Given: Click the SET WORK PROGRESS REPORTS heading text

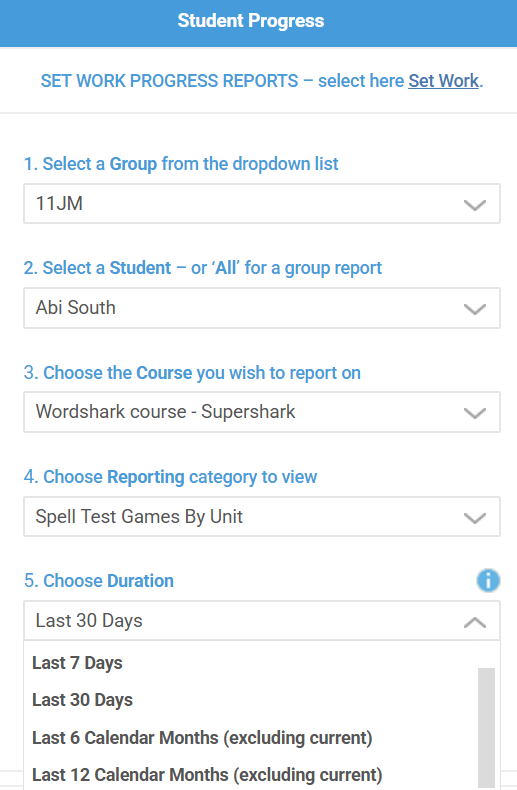Looking at the screenshot, I should (x=169, y=81).
